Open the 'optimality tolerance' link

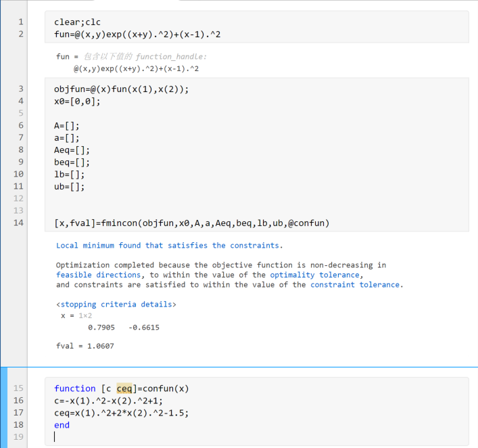tap(315, 275)
